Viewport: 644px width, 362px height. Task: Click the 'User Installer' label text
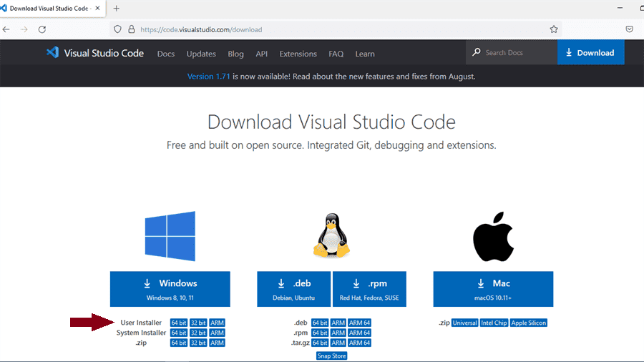[141, 323]
